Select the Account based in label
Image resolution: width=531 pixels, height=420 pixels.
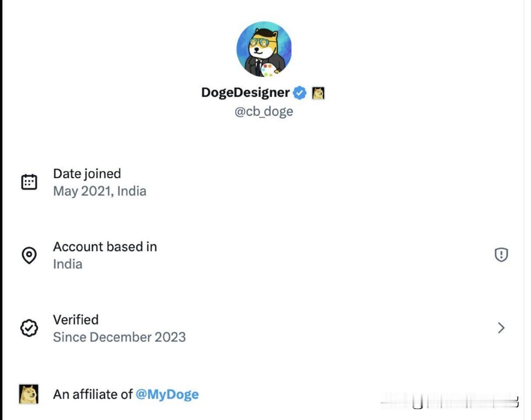click(105, 247)
